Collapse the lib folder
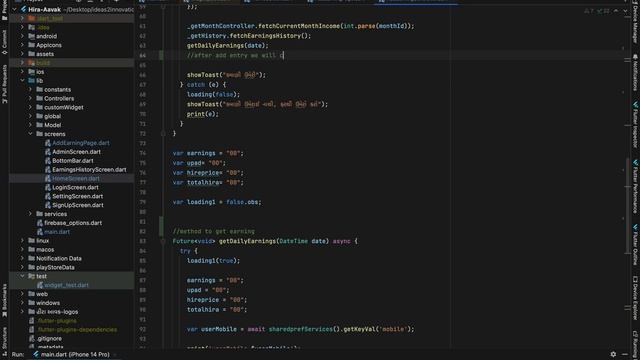Image resolution: width=640 pixels, height=360 pixels. tap(22, 80)
